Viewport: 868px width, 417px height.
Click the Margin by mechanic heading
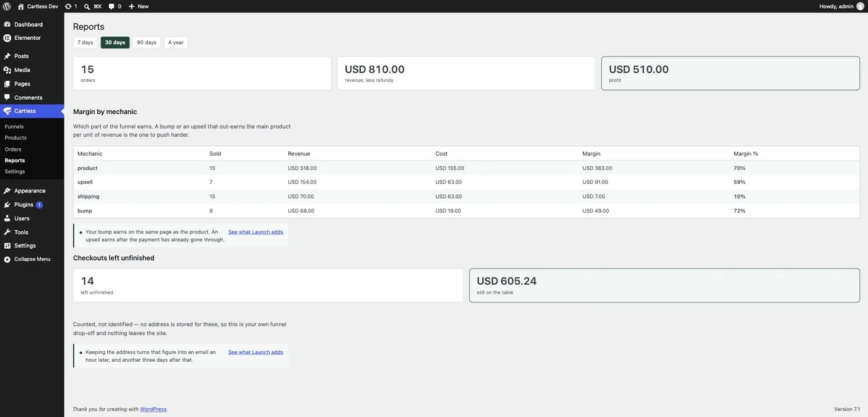coord(105,112)
